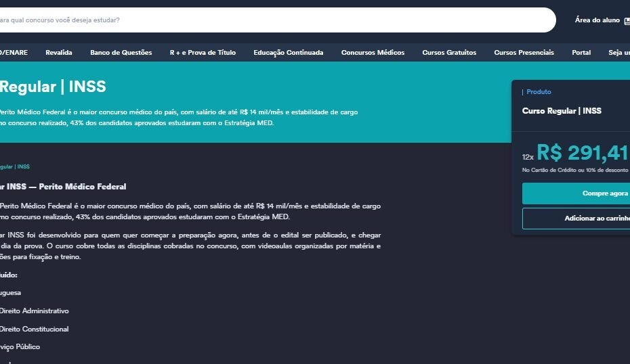The image size is (630, 364).
Task: Open Cursos Presenciais menu item
Action: [x=524, y=53]
